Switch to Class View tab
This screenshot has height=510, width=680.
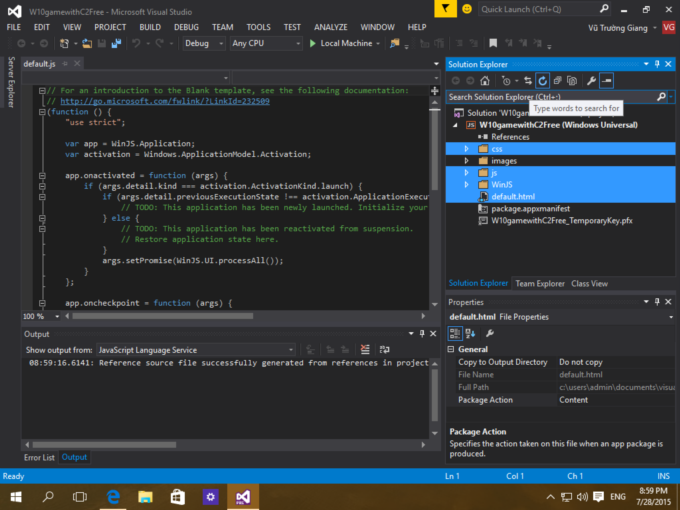pos(589,284)
